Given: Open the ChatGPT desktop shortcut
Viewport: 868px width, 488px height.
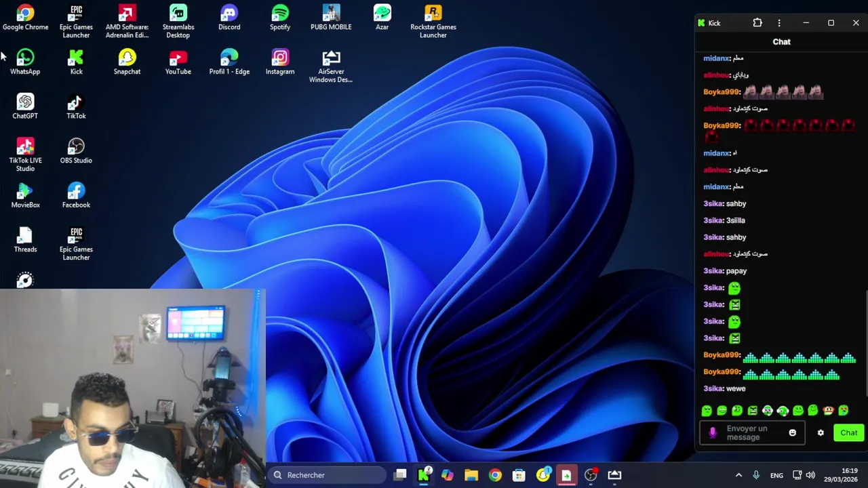Looking at the screenshot, I should coord(25,107).
